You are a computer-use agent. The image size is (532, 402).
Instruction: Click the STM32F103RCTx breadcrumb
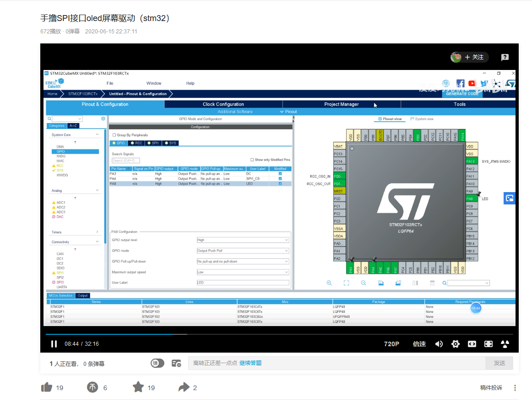pyautogui.click(x=83, y=94)
